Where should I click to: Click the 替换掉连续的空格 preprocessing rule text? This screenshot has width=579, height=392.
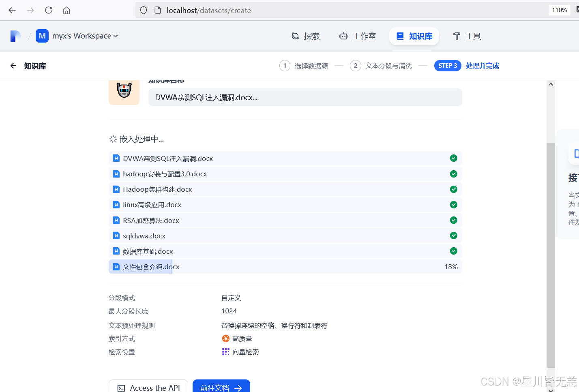274,326
